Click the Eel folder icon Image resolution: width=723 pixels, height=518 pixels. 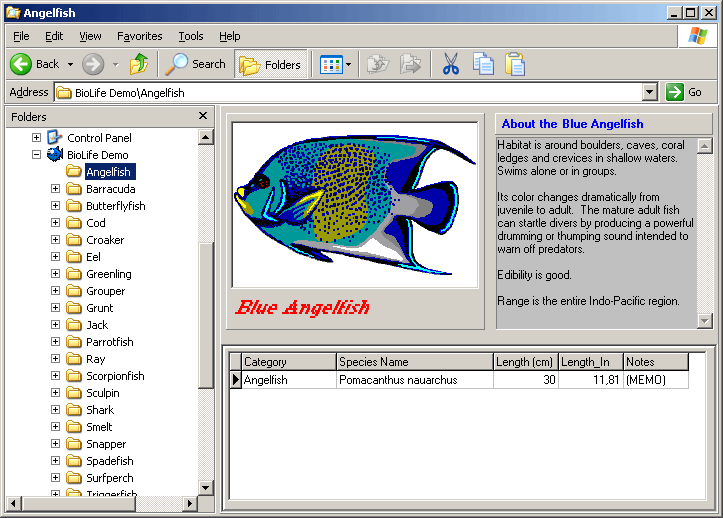(x=73, y=256)
